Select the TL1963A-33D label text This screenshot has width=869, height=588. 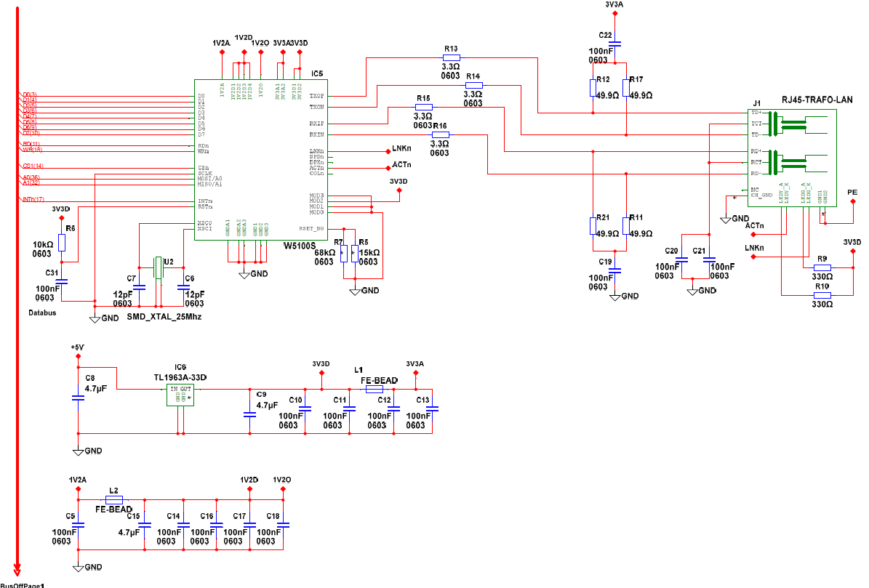click(180, 378)
